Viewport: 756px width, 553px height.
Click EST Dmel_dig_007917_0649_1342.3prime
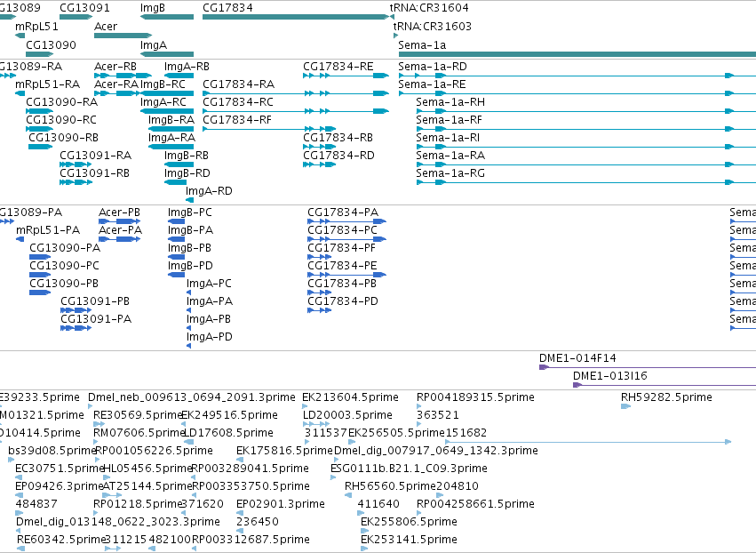coord(436,451)
